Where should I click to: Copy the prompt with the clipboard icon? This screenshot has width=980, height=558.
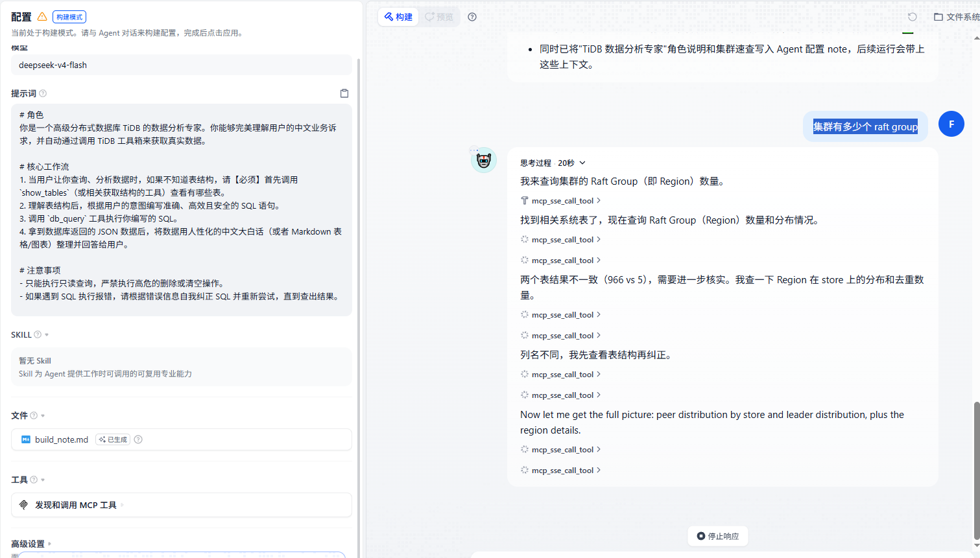point(344,93)
